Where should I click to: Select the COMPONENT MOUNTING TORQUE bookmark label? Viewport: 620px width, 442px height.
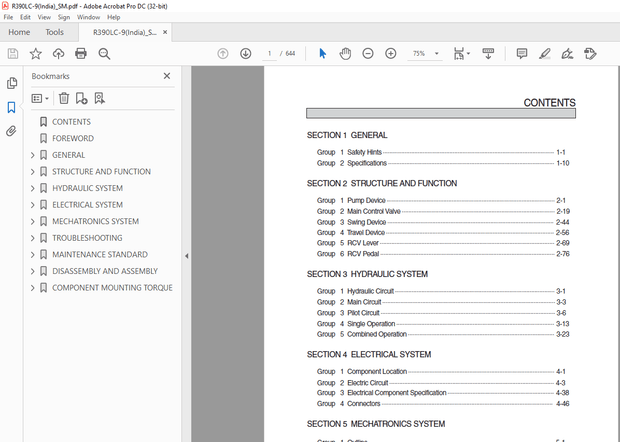coord(112,288)
